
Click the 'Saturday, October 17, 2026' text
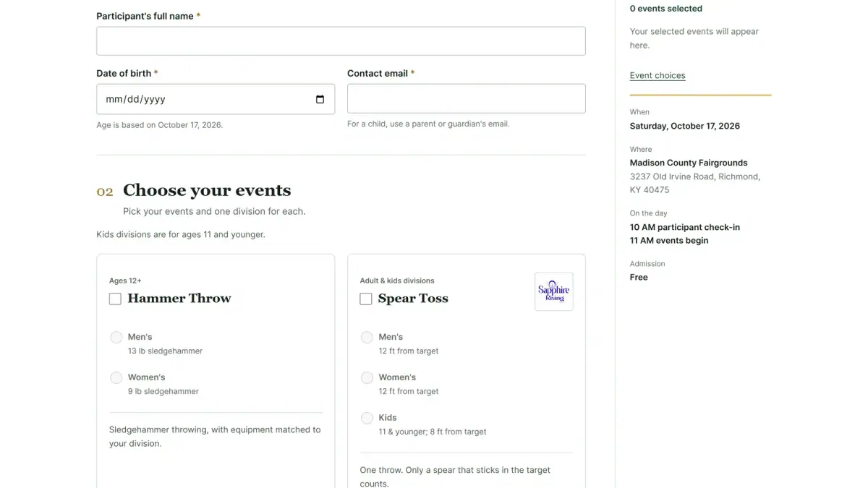coord(685,126)
